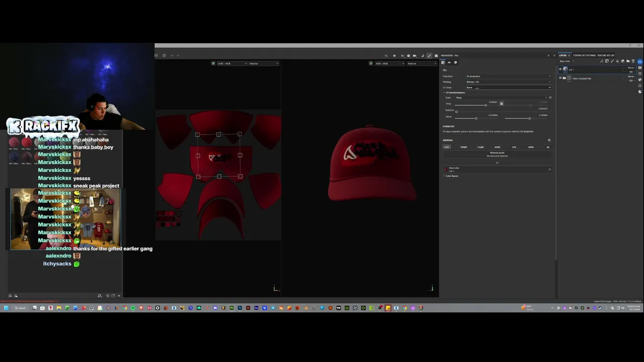Open the projection tab icon in Properties
This screenshot has width=644, height=362.
point(449,62)
